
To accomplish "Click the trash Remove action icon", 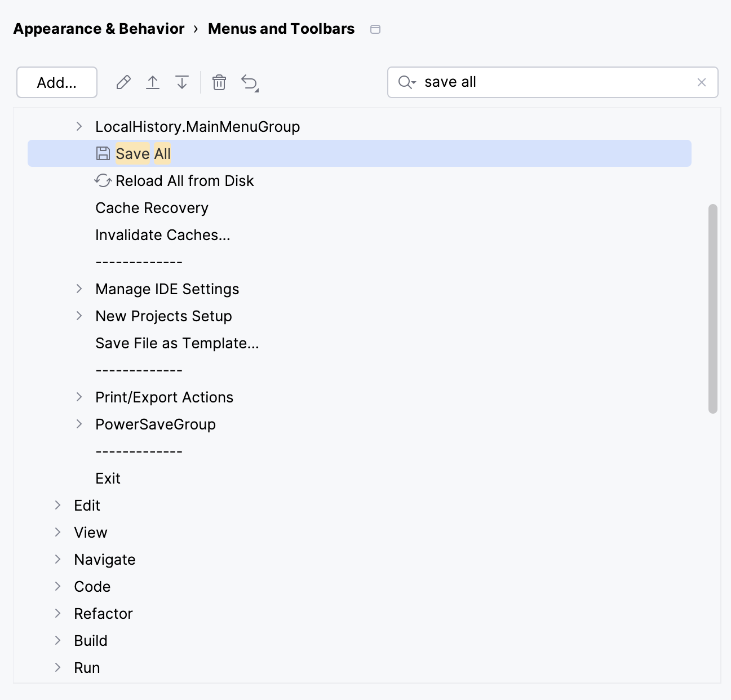I will (219, 82).
